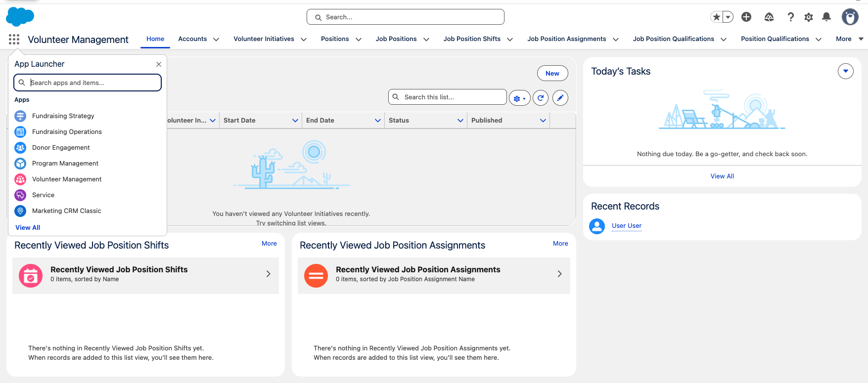
Task: Open the Setup gear icon
Action: [x=808, y=17]
